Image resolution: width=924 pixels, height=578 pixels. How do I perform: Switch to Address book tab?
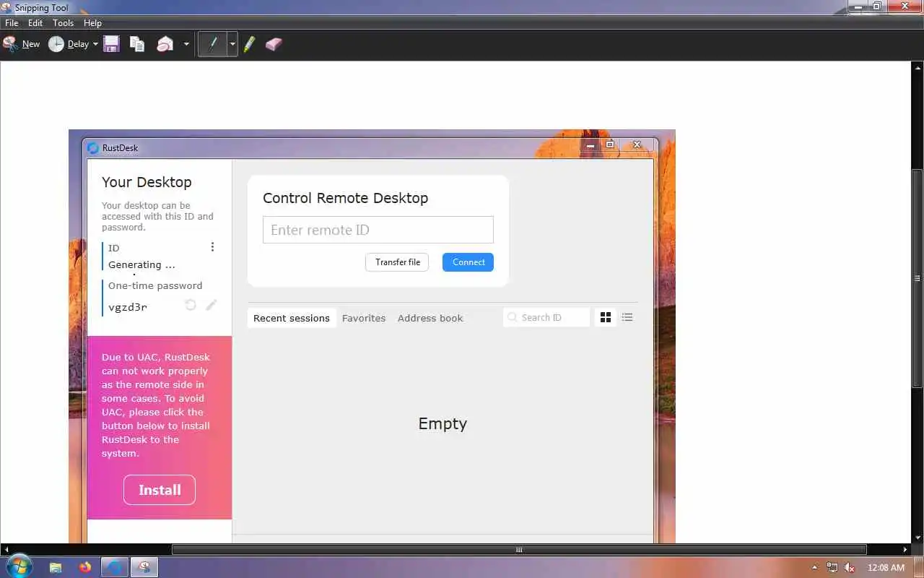coord(430,318)
